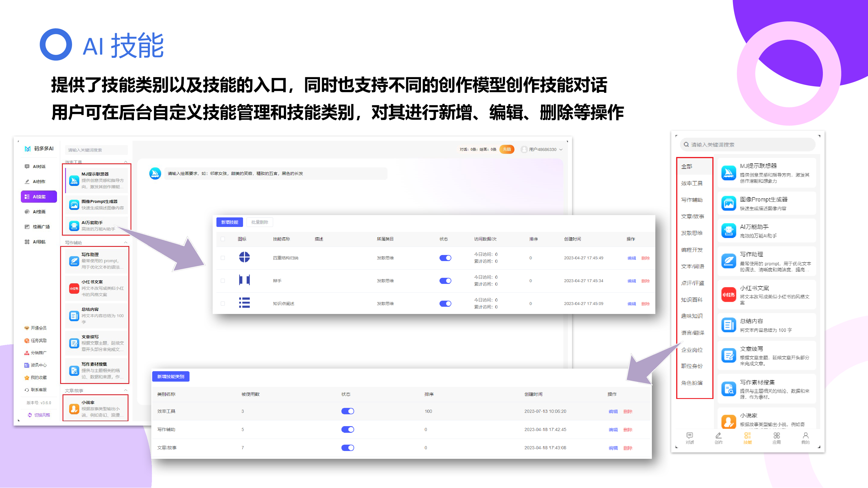
Task: Open the MJ提示联想器 sailboat icon in the left list
Action: coord(74,180)
